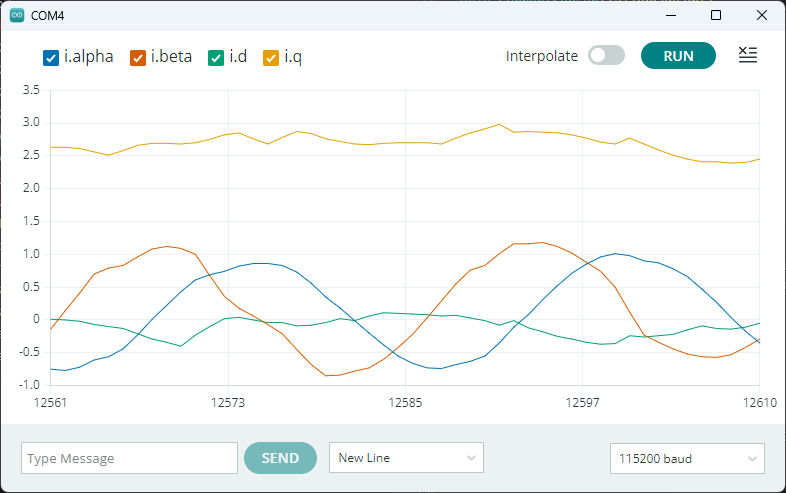
Task: Maximize the COM4 plotter window
Action: click(716, 15)
